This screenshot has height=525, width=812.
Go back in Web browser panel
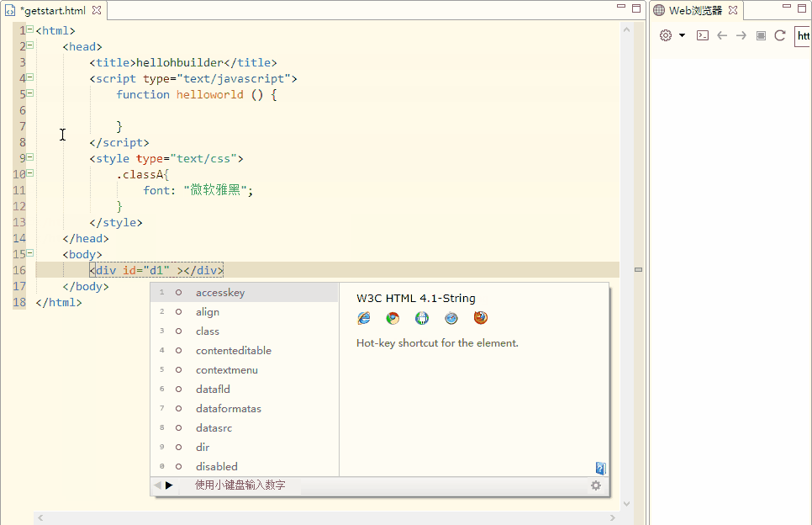tap(722, 35)
